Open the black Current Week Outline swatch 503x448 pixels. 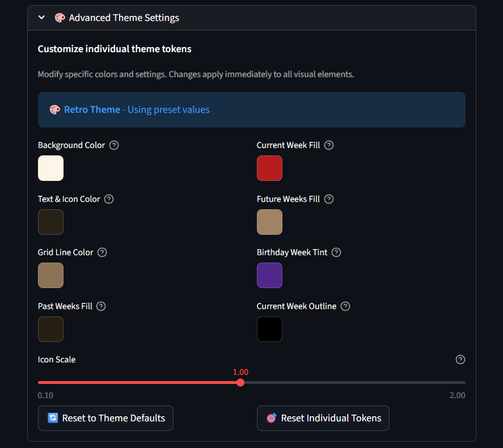(269, 329)
